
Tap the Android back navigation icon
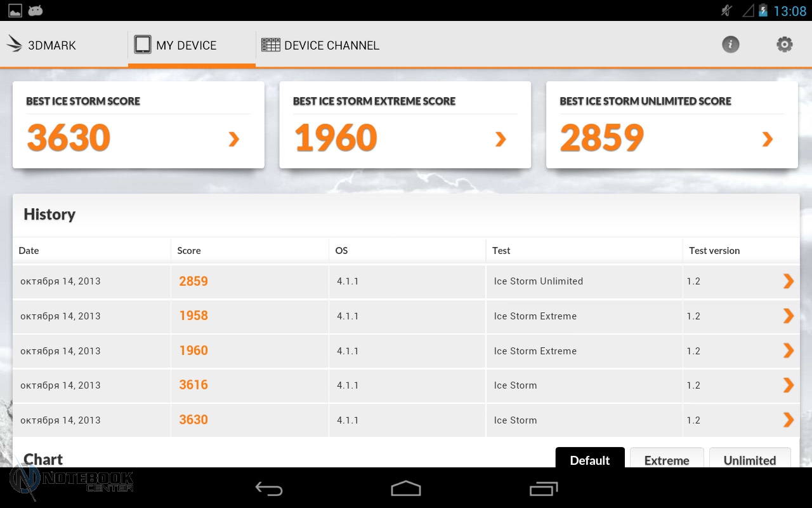(x=268, y=488)
